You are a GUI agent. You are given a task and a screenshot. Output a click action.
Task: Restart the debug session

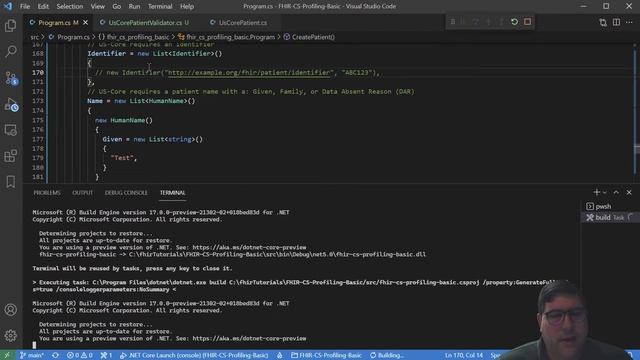[x=514, y=22]
